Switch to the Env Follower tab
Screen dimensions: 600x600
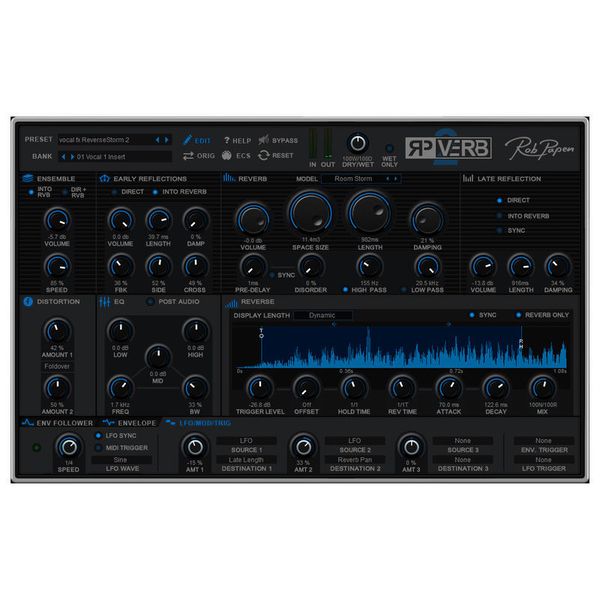click(57, 423)
